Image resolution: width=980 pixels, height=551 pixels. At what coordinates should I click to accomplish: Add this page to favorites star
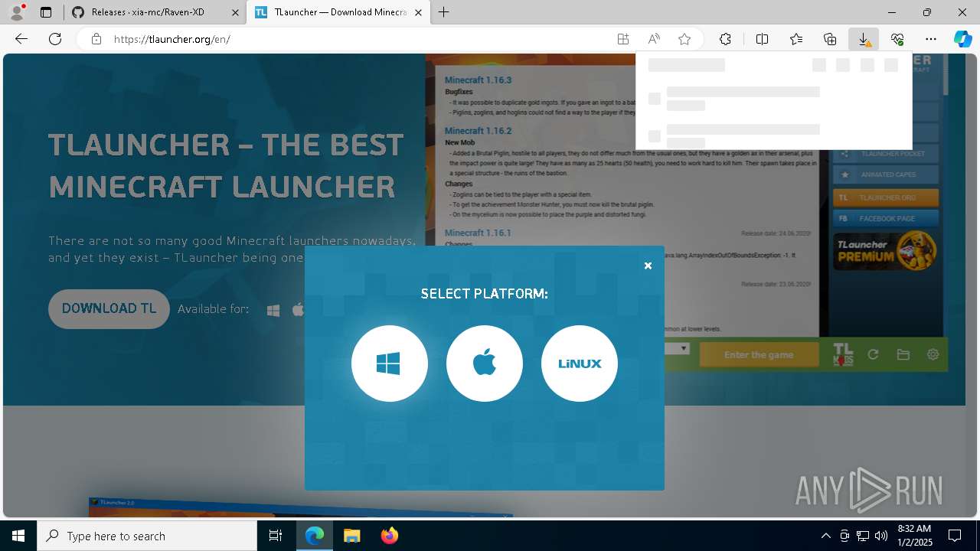[684, 39]
